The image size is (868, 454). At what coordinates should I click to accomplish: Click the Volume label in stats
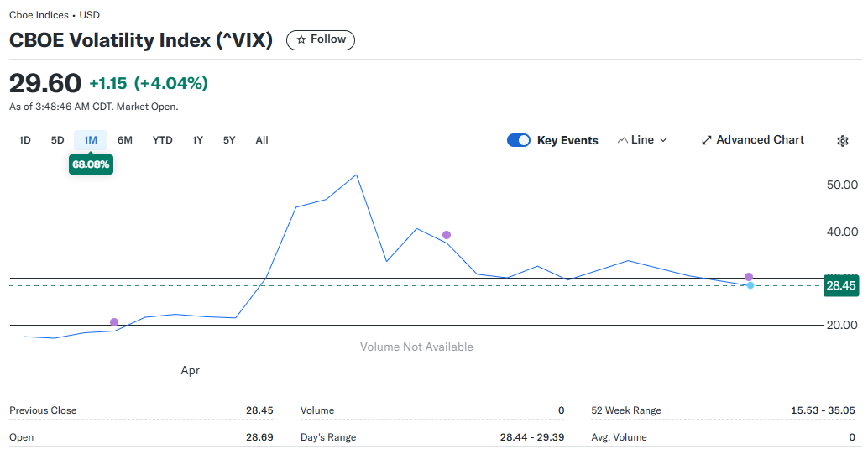(x=317, y=410)
